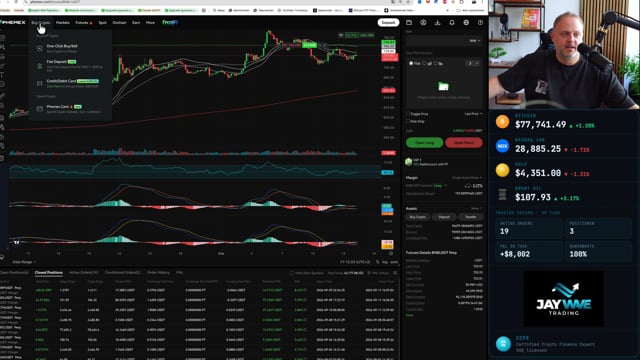Open Earn in navigation bar

click(136, 22)
